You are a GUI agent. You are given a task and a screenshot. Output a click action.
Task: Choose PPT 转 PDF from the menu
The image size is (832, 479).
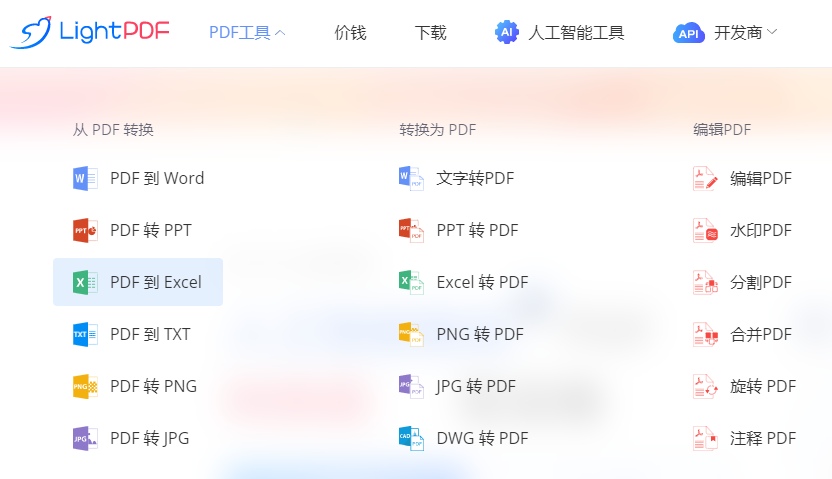pos(477,230)
